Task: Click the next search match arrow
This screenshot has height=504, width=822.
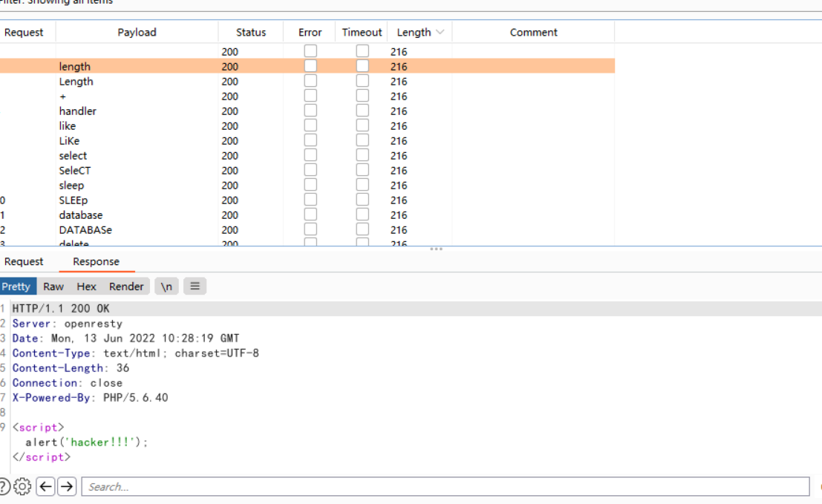Action: 66,486
